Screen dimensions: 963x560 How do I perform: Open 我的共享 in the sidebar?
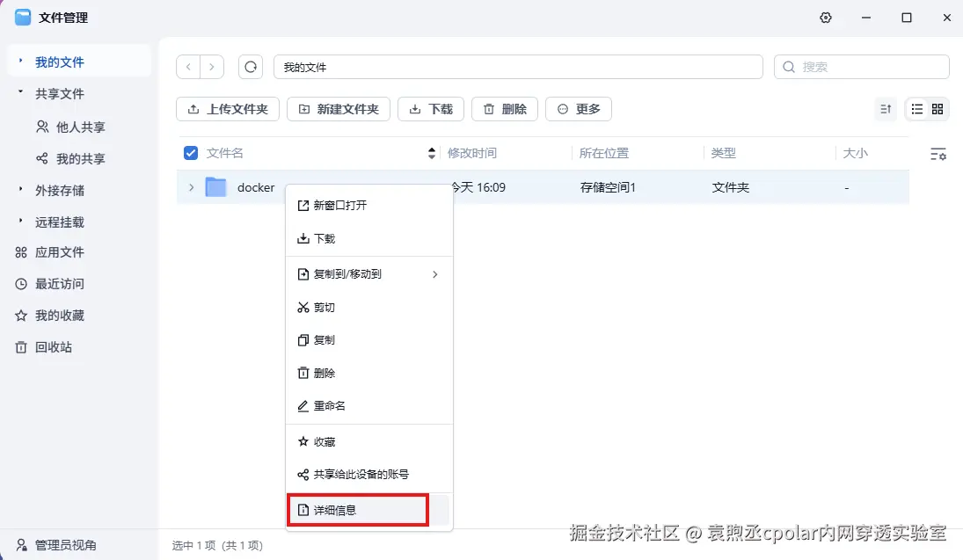70,159
